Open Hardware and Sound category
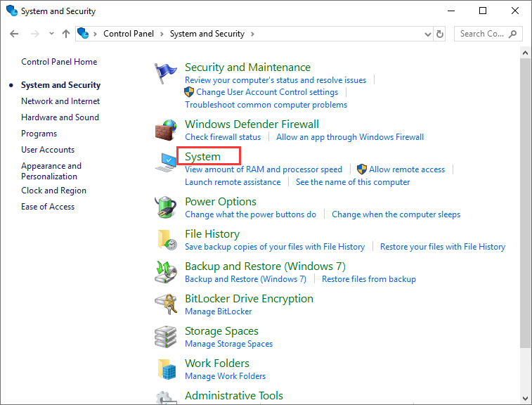This screenshot has height=405, width=532. [x=60, y=117]
